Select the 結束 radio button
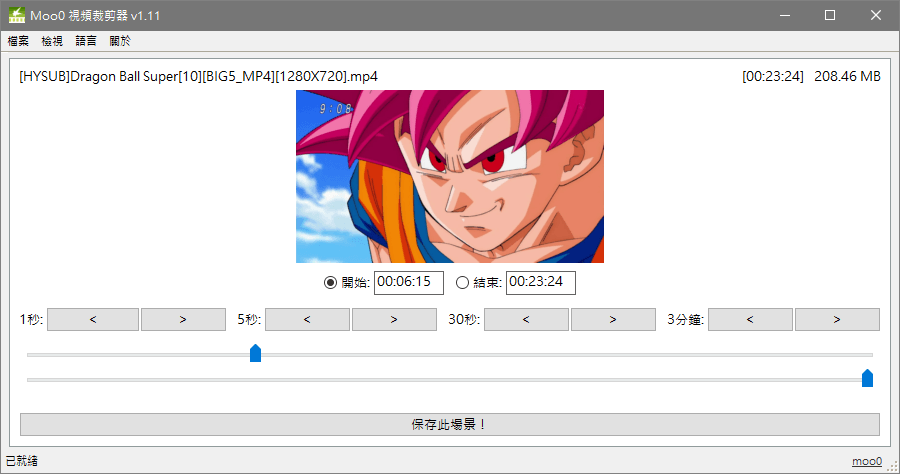This screenshot has height=474, width=900. pyautogui.click(x=462, y=282)
